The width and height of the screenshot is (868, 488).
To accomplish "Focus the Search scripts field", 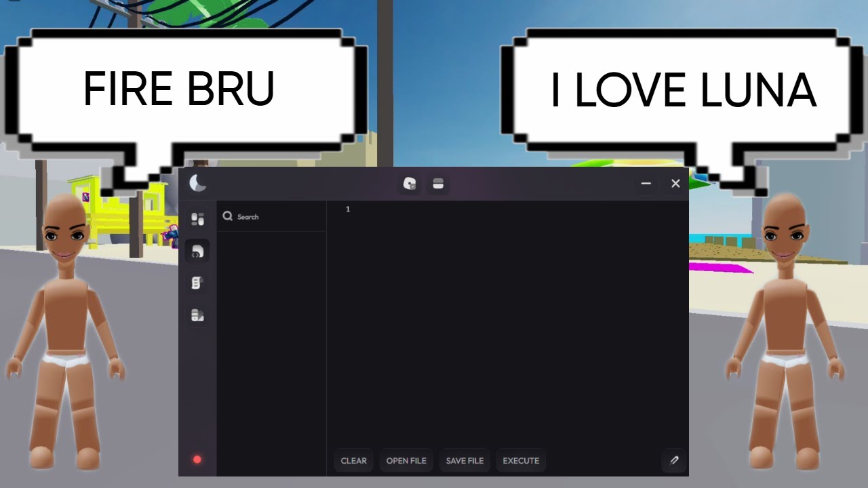I will (x=271, y=217).
